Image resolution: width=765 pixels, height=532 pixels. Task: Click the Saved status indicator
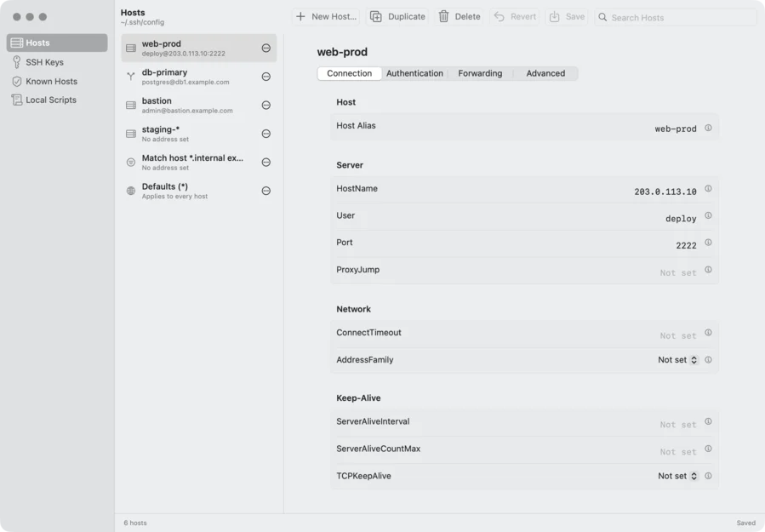[x=746, y=523]
